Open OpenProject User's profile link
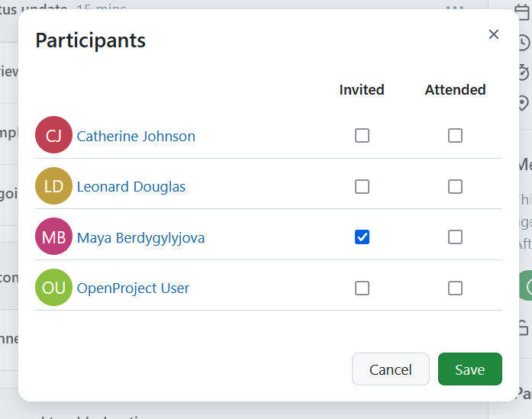 click(133, 288)
